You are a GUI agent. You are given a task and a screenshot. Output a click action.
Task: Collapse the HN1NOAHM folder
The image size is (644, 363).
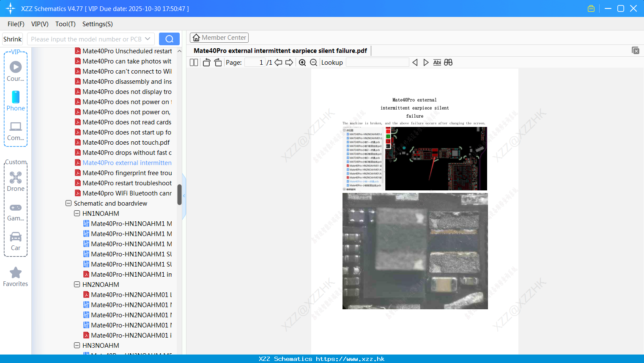[77, 213]
